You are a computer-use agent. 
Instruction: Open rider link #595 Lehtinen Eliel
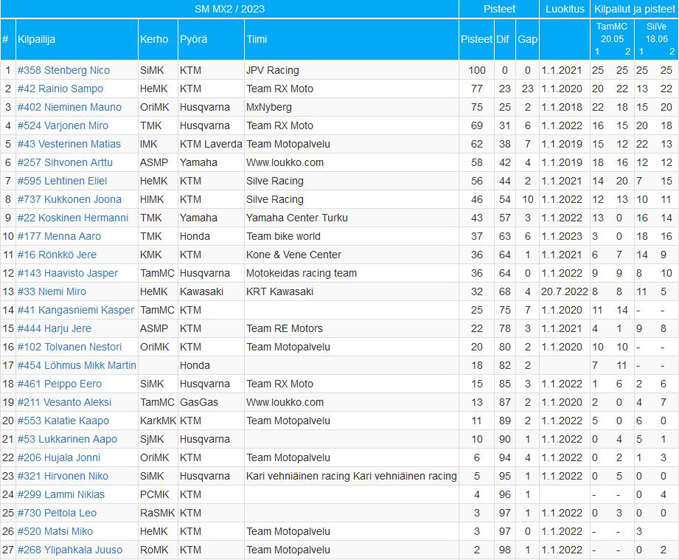tap(62, 181)
